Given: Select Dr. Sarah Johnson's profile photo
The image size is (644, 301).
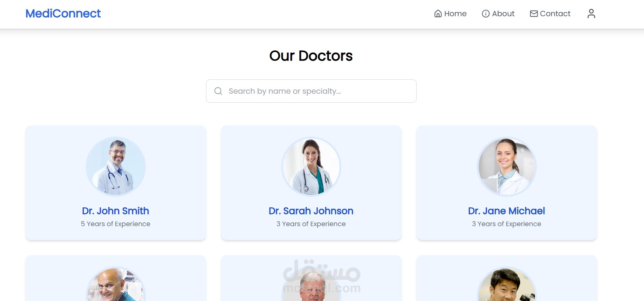Looking at the screenshot, I should tap(311, 167).
